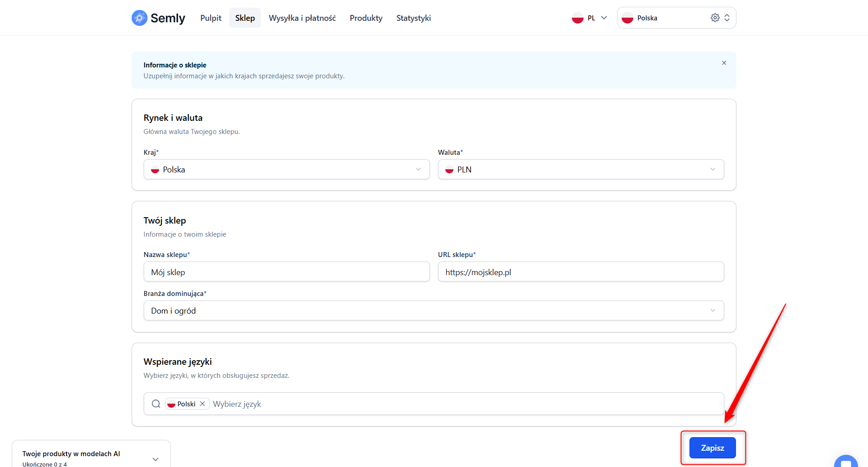868x467 pixels.
Task: Click the search icon in language field
Action: click(156, 404)
